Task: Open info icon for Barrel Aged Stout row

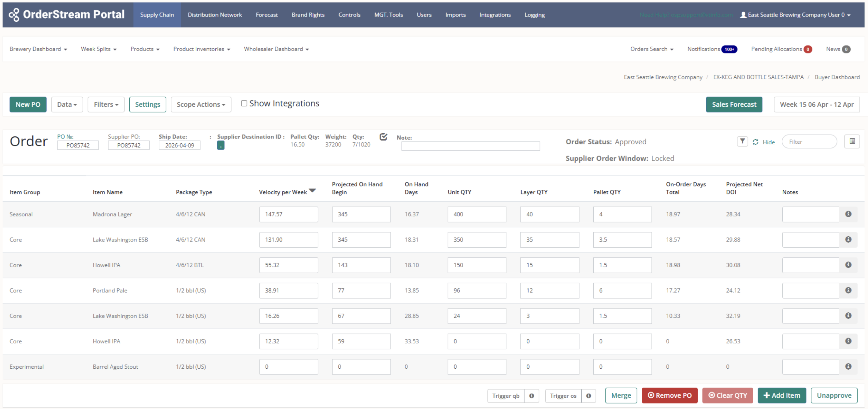Action: point(848,366)
